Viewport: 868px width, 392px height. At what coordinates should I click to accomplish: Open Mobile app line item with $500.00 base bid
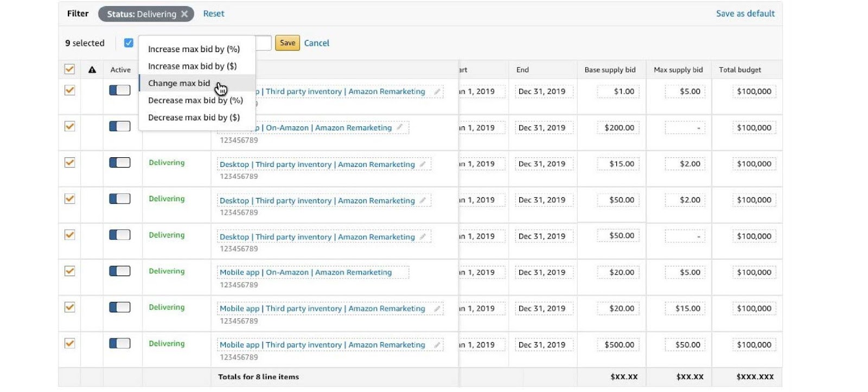click(322, 345)
